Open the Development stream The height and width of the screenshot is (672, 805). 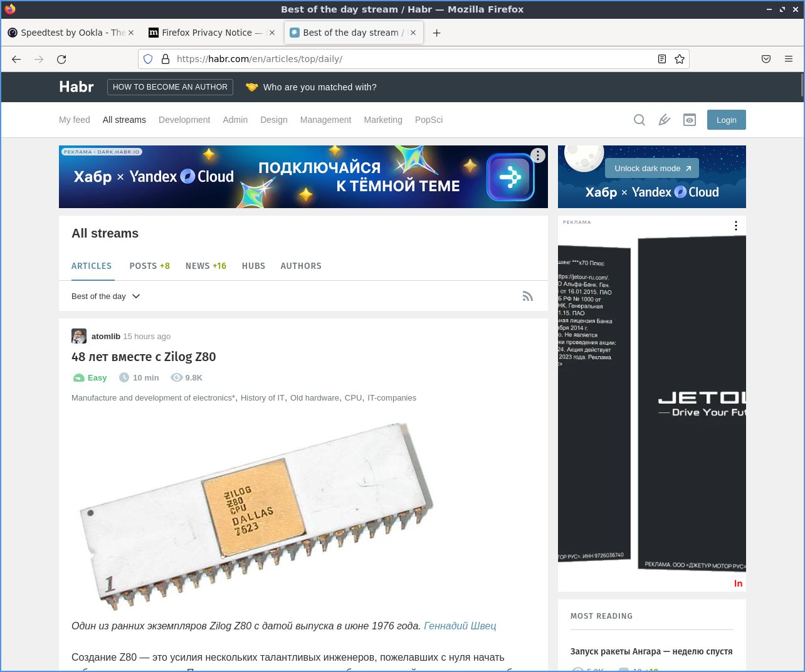pyautogui.click(x=184, y=120)
